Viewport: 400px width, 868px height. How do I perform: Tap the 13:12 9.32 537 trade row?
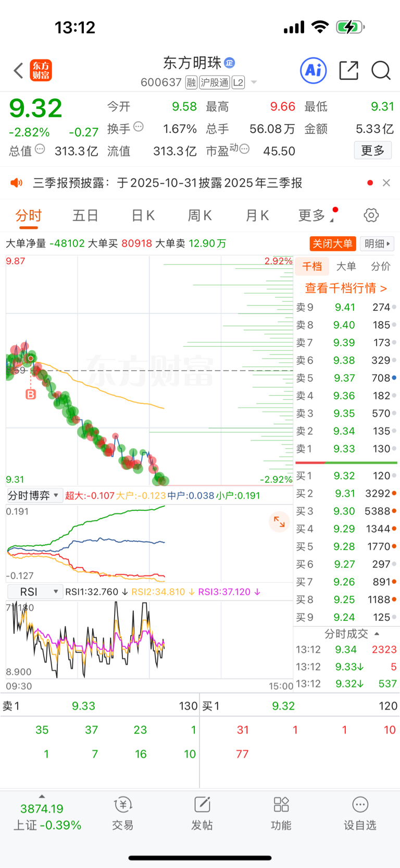coord(346,683)
